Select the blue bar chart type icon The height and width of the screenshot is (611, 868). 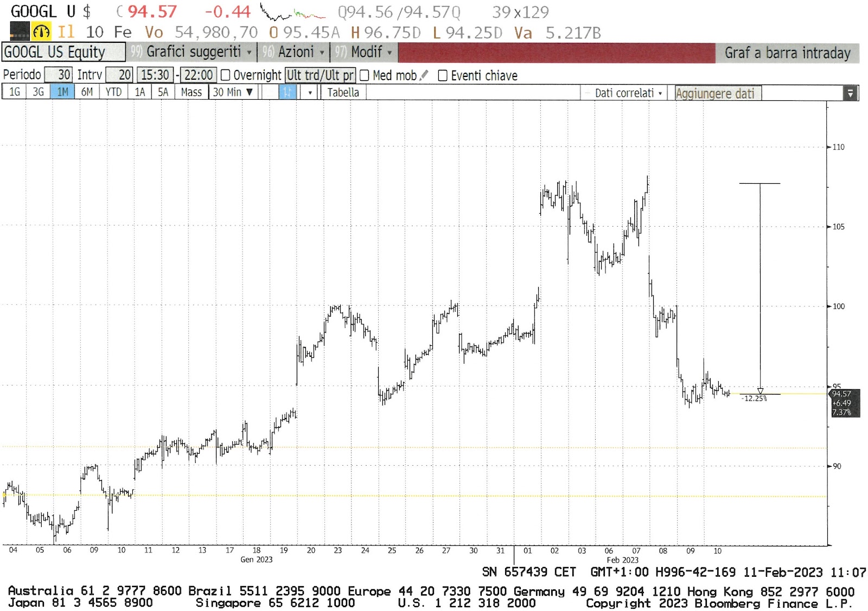[x=287, y=92]
